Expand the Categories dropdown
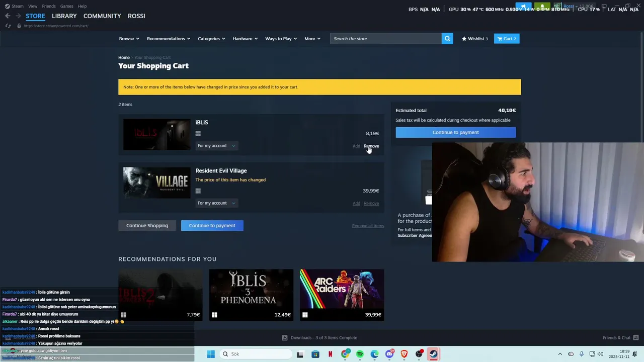The image size is (644, 362). (x=211, y=39)
